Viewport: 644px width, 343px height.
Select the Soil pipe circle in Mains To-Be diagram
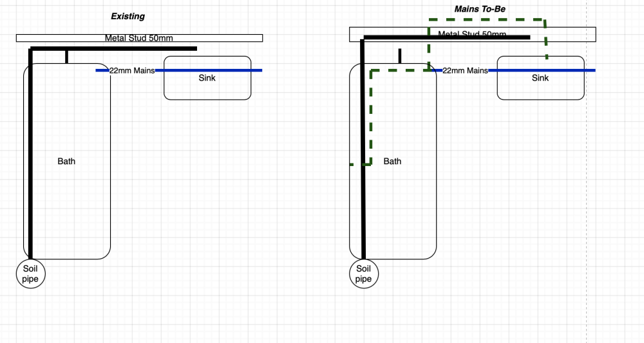pos(364,273)
